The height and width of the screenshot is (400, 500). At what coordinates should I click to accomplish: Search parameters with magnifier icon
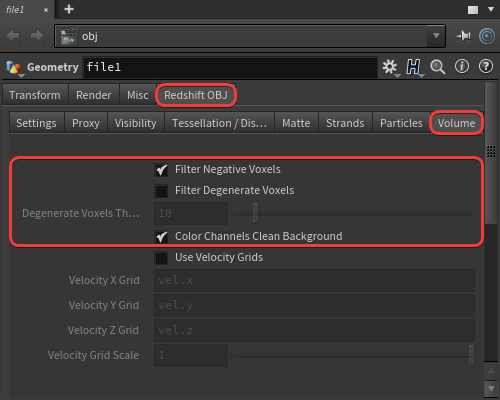click(438, 67)
